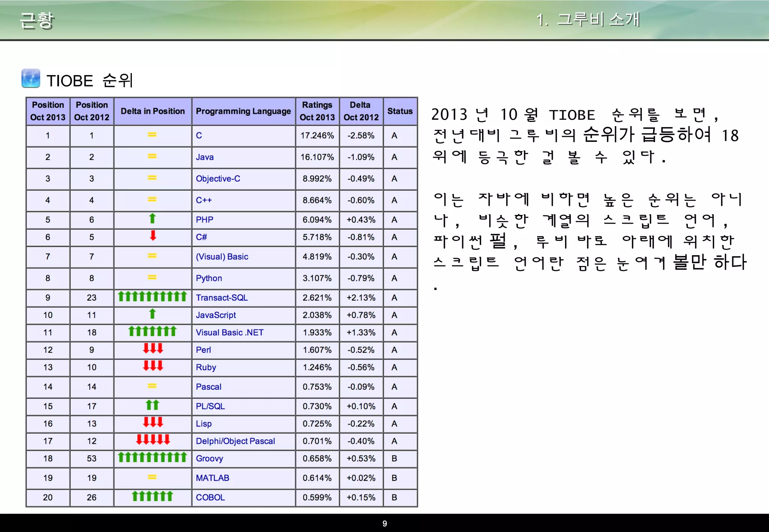The height and width of the screenshot is (532, 769).
Task: Open the Objective-C language link
Action: 218,179
